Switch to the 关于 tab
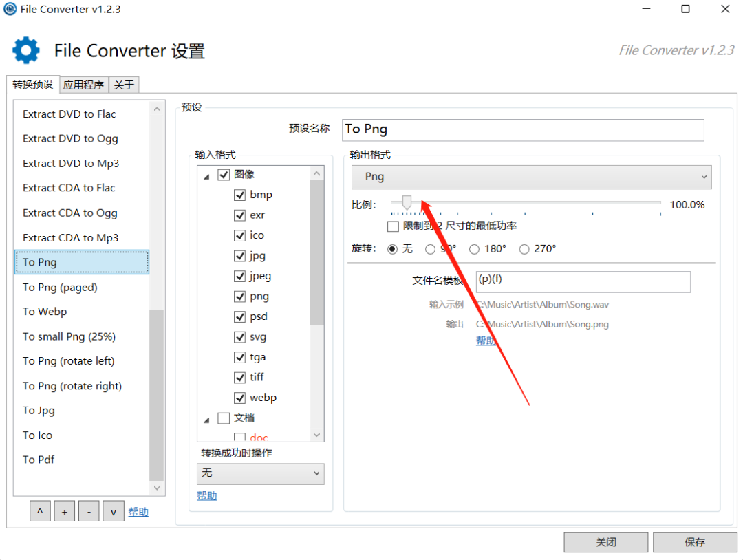 [123, 85]
